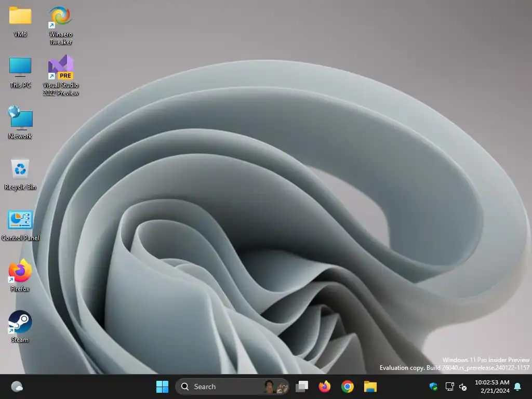
Task: Launch Firefox from the taskbar
Action: (324, 387)
